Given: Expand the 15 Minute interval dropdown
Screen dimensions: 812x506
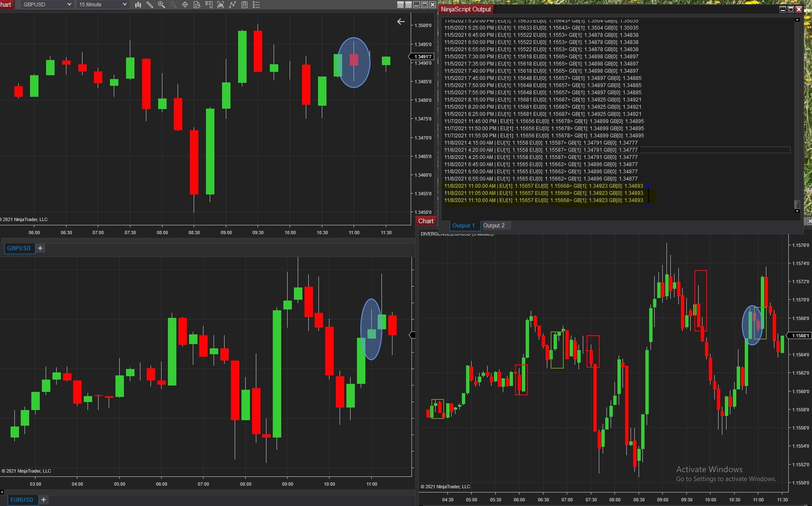Looking at the screenshot, I should click(124, 5).
